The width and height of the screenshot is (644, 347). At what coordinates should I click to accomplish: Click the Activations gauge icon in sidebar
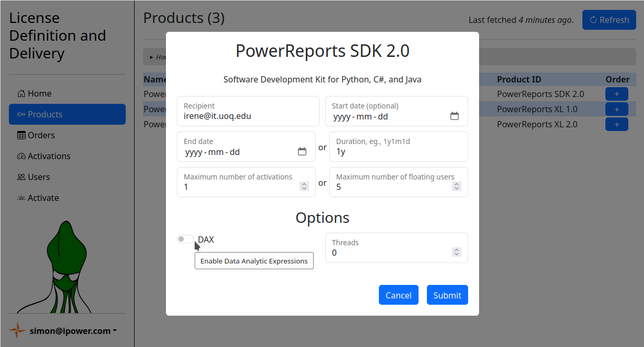tap(21, 157)
